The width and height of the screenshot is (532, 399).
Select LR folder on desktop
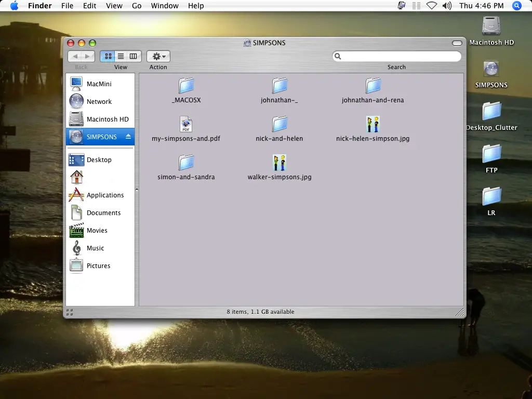pyautogui.click(x=491, y=196)
